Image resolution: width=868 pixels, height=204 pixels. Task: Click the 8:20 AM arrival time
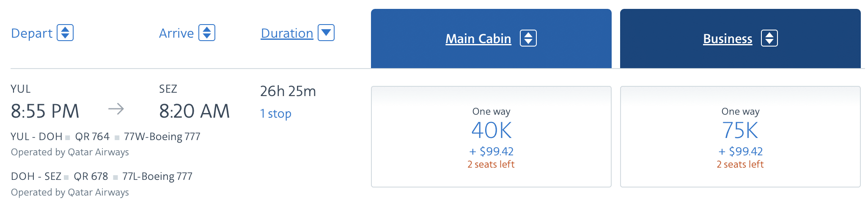(x=194, y=111)
